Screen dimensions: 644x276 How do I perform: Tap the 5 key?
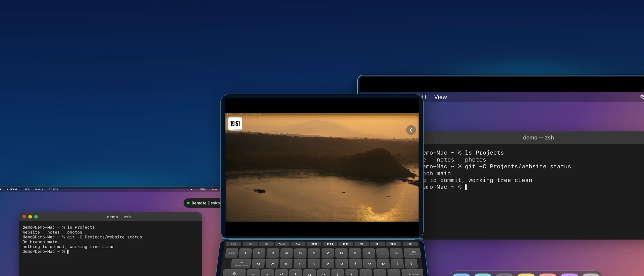click(300, 253)
